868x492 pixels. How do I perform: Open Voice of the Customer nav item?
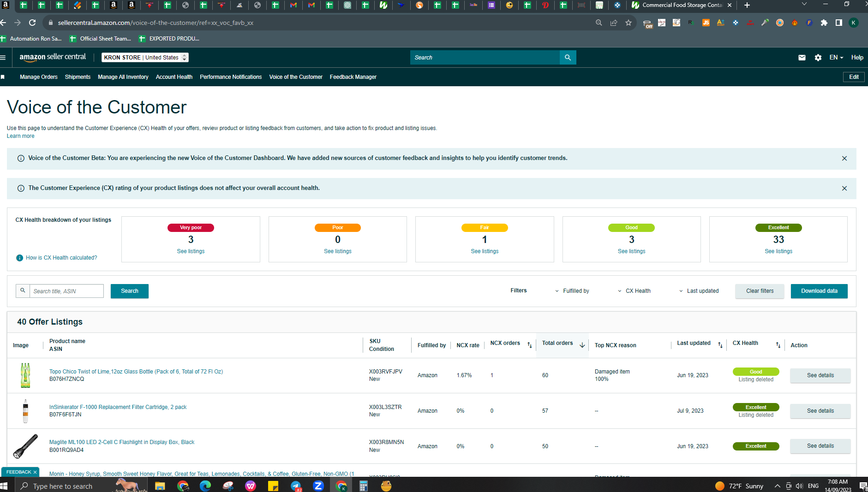(296, 77)
